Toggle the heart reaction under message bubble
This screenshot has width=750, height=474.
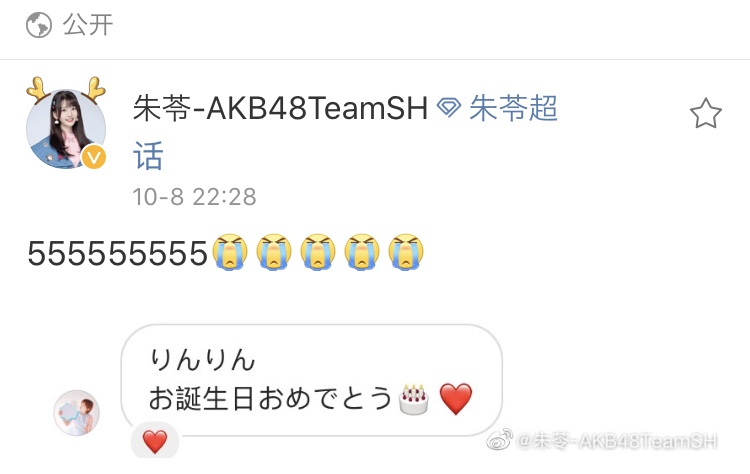(155, 441)
